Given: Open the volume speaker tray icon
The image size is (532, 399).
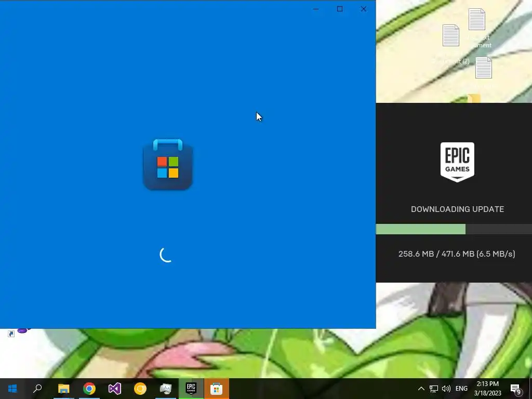Looking at the screenshot, I should pos(446,389).
